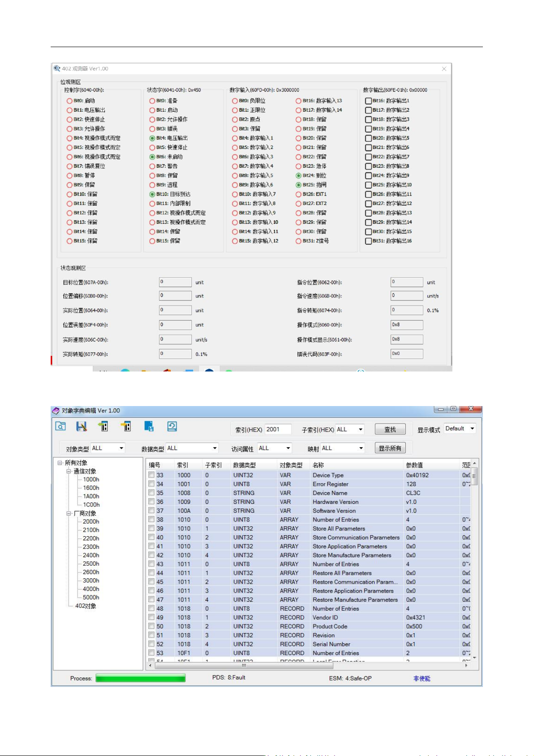Tick Bit31: 数字输出16 checkbox

(x=368, y=241)
